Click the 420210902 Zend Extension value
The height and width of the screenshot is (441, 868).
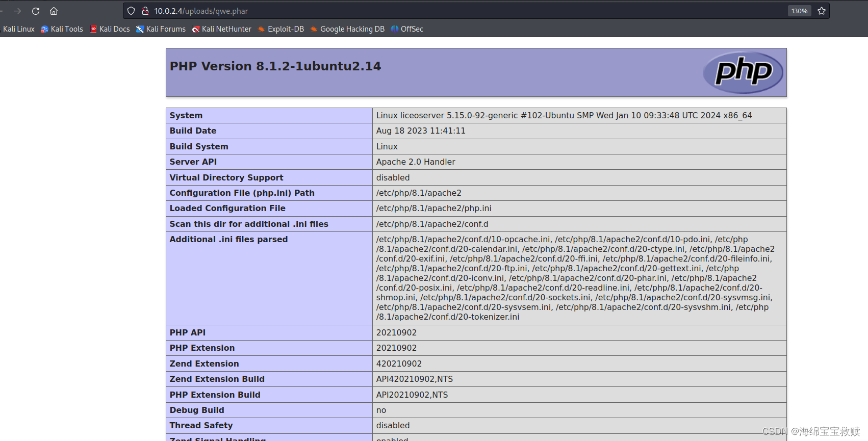[x=399, y=364]
